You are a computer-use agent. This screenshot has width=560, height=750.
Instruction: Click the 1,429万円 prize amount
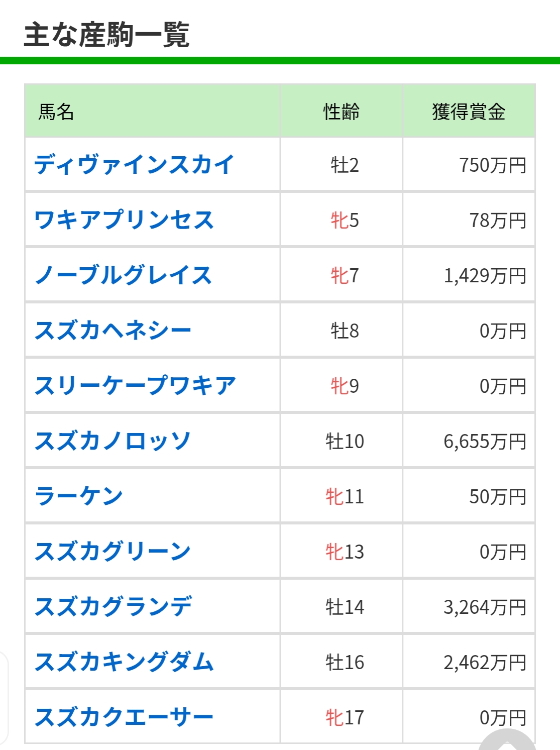(x=485, y=275)
